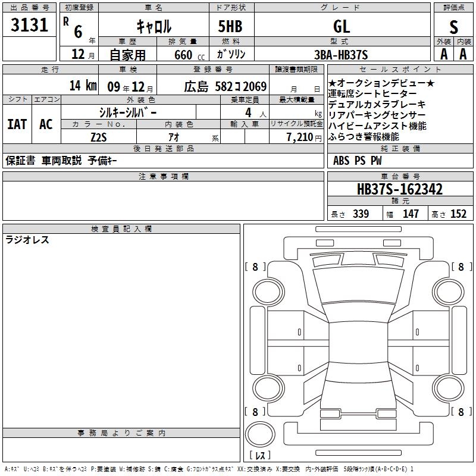The height and width of the screenshot is (476, 476).
Task: Select the A grade under 内装
Action: [463, 54]
